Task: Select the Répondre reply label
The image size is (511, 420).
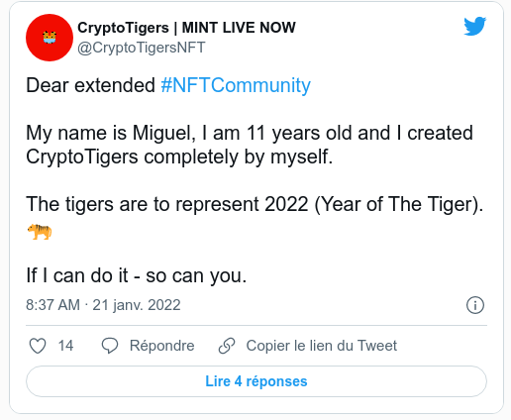Action: click(161, 346)
